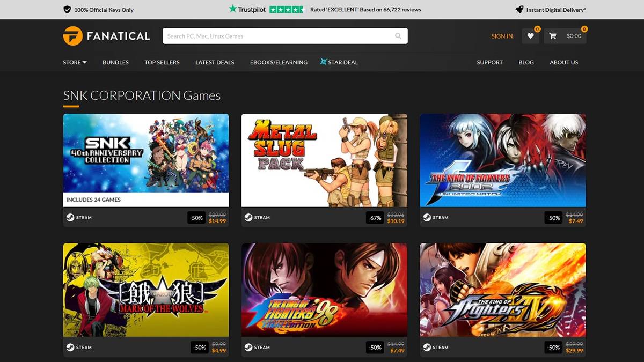Screen dimensions: 644x362
Task: Open your wishlist via the heart icon
Action: point(530,35)
